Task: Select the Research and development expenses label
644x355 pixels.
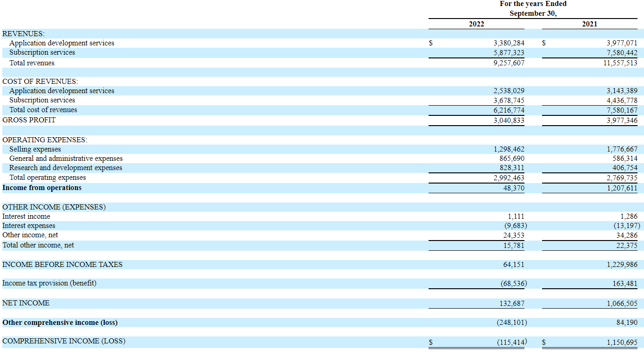Action: 66,168
